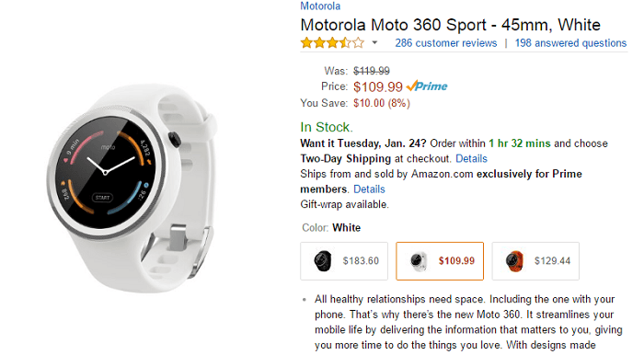Viewport: 644px width, 355px height.
Task: Click the In Stock status text
Action: 327,127
